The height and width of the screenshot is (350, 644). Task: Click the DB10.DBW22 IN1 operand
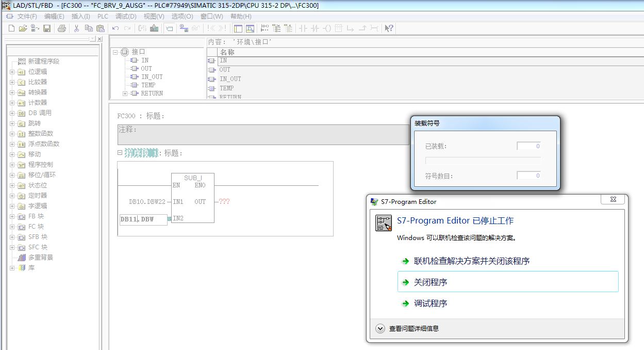coord(147,202)
